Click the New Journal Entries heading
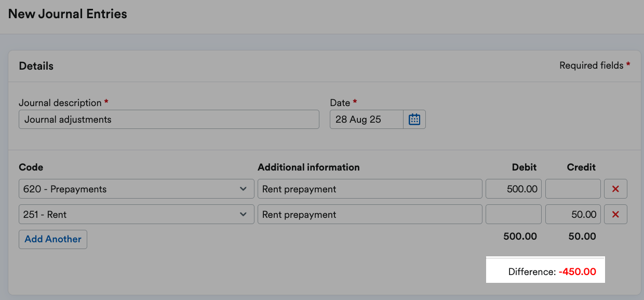The width and height of the screenshot is (644, 300). [x=68, y=14]
